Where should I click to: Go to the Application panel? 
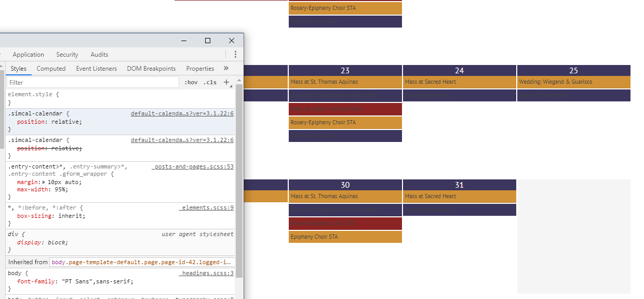[x=29, y=55]
